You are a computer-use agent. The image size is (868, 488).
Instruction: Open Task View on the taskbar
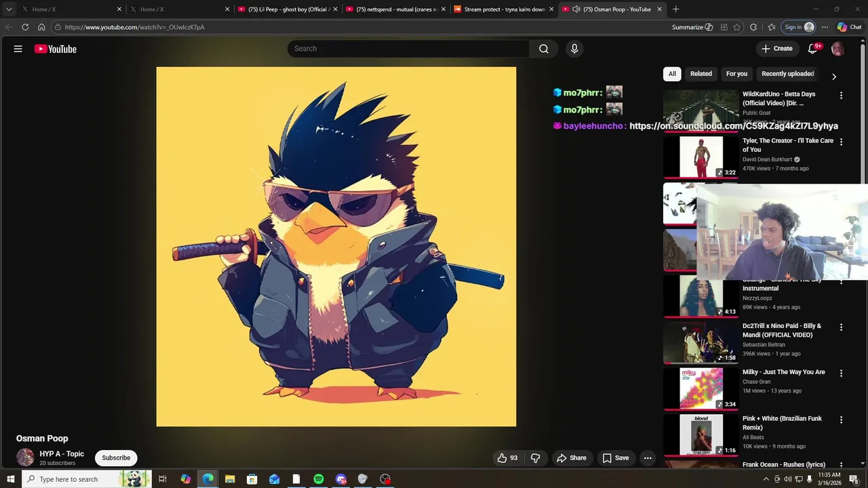(163, 479)
